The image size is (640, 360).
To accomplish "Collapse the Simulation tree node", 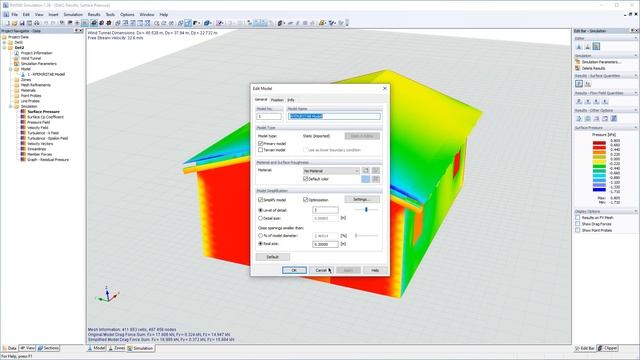I will click(x=11, y=106).
